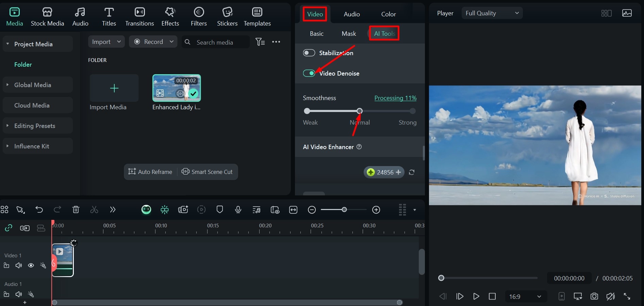
Task: Click the scissors split icon
Action: pos(94,210)
